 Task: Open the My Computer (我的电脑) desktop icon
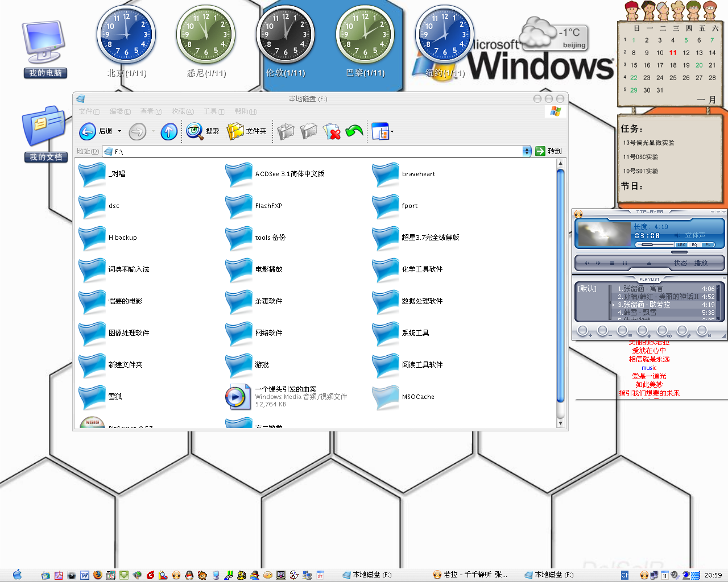(x=45, y=49)
